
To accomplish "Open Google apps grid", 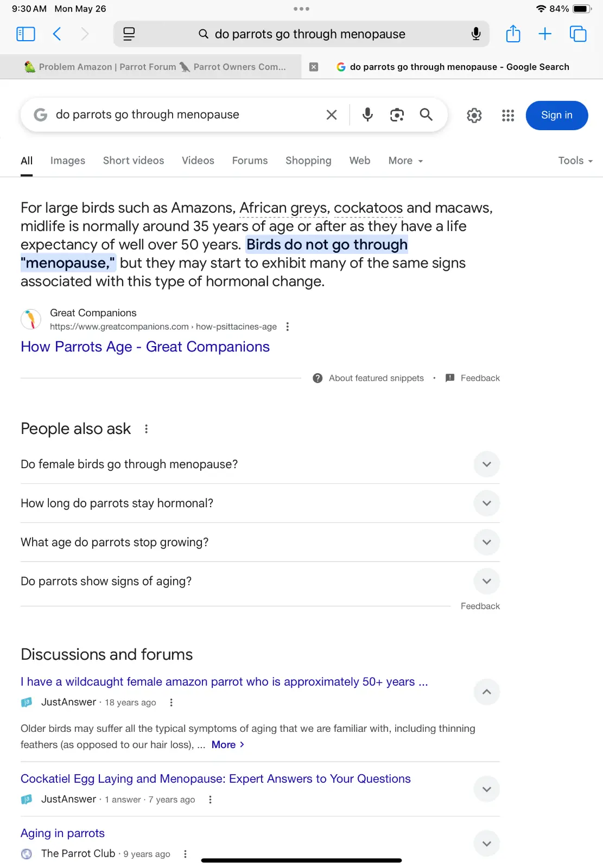I will click(507, 115).
